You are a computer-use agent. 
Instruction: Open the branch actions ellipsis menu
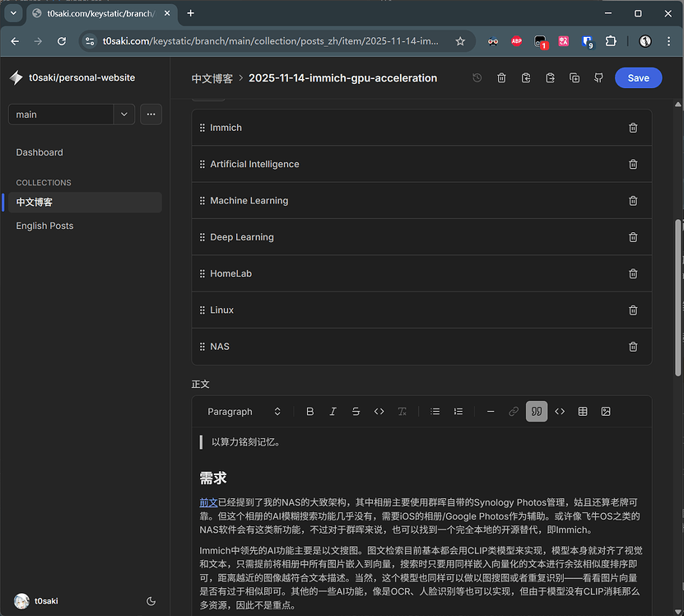[x=151, y=114]
